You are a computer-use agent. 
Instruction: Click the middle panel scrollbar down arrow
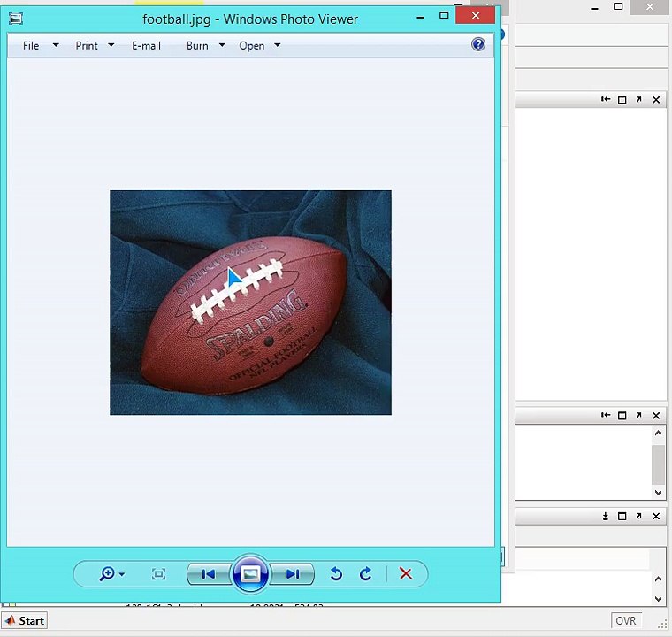click(x=658, y=493)
